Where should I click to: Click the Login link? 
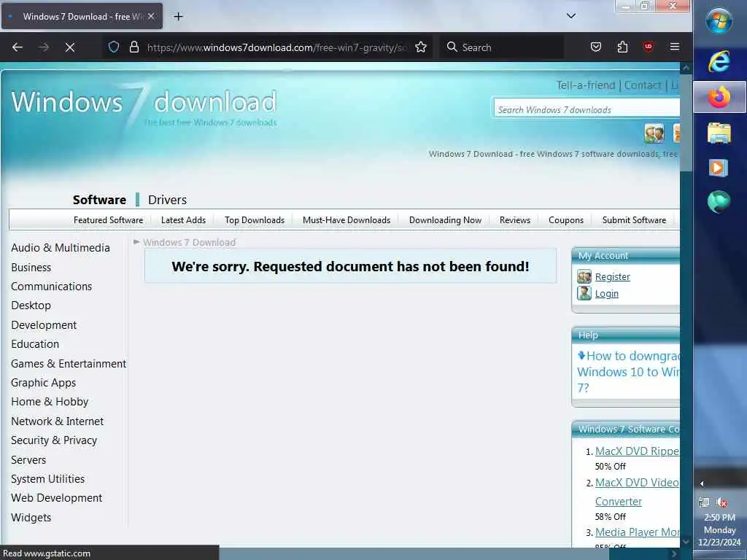click(x=607, y=293)
